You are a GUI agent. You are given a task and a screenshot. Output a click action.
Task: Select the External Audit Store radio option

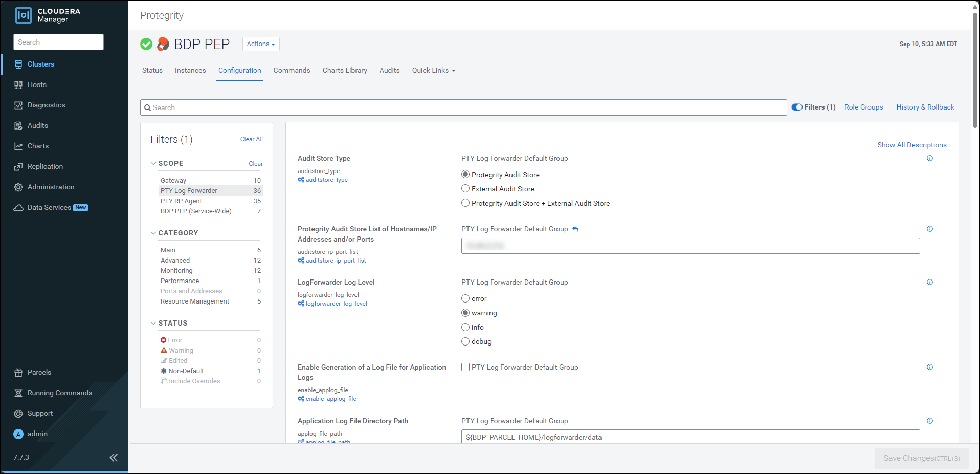click(x=465, y=189)
